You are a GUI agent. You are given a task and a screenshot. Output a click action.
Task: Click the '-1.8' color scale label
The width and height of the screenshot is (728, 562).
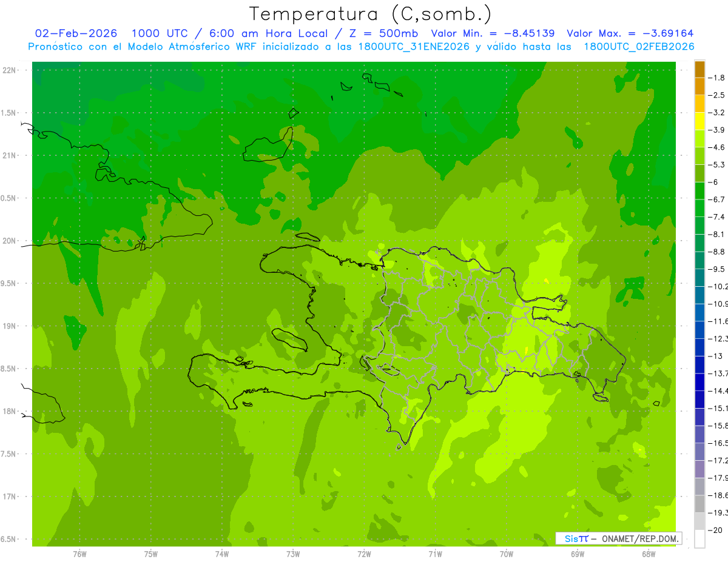point(716,78)
